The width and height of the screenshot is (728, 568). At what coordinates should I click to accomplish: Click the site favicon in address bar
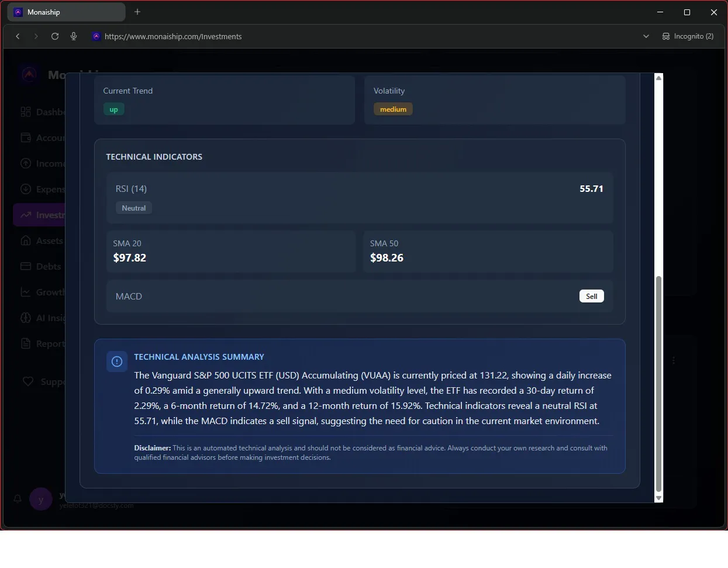click(96, 36)
